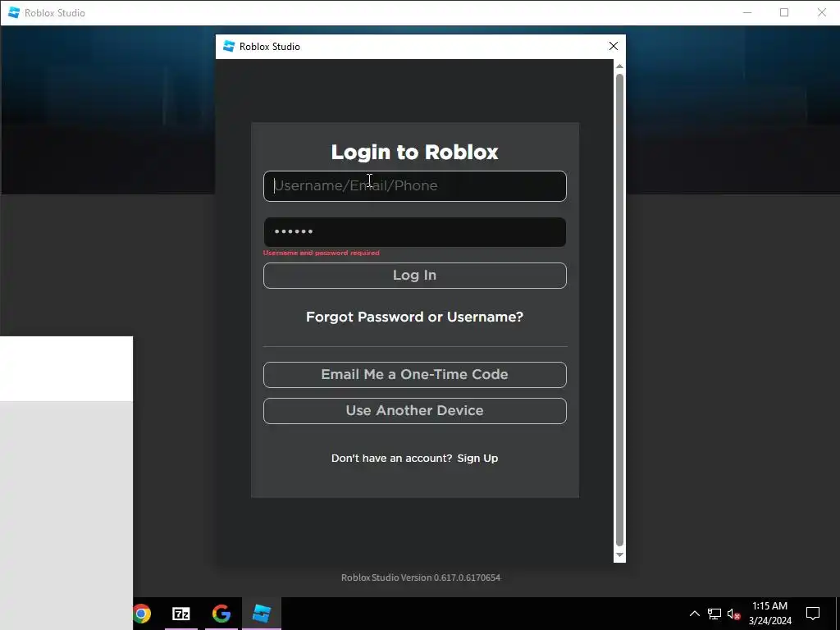Image resolution: width=840 pixels, height=630 pixels.
Task: Close the Roblox Studio login dialog
Action: tap(614, 46)
